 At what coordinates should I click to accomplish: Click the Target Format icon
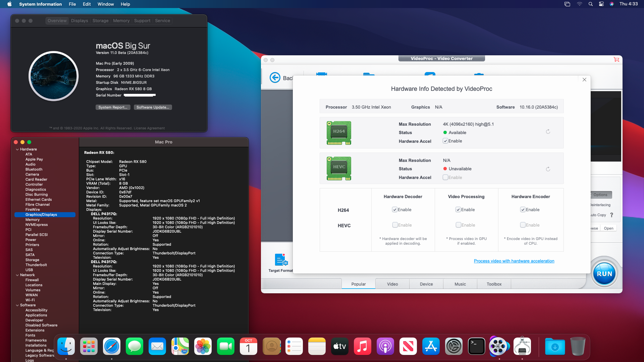(281, 260)
